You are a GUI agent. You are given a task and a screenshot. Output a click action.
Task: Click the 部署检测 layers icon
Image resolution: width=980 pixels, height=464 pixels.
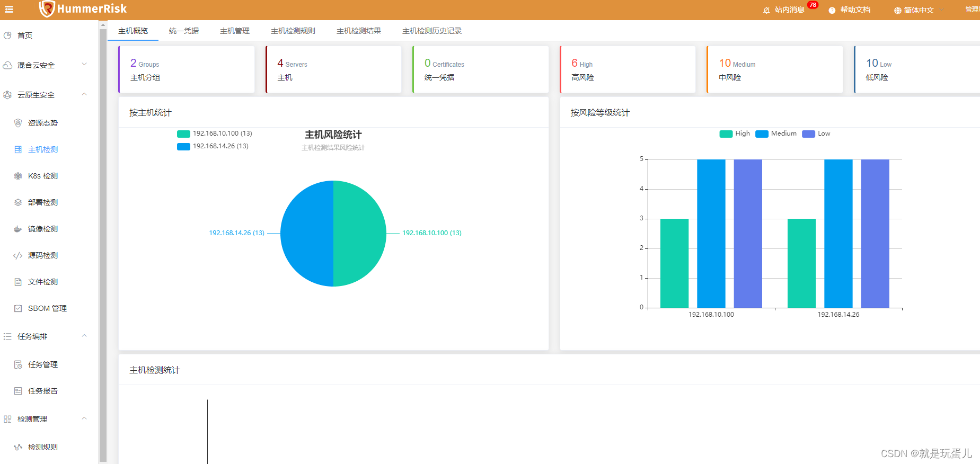pos(18,202)
